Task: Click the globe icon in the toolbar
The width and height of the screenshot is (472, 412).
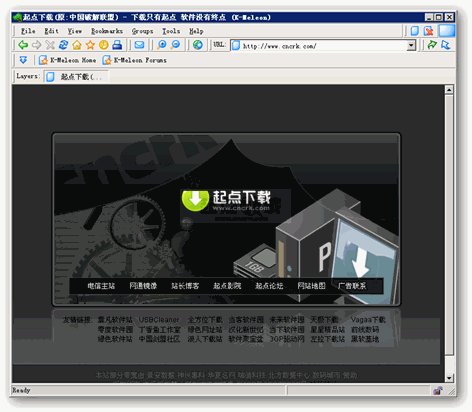Action: coord(198,45)
